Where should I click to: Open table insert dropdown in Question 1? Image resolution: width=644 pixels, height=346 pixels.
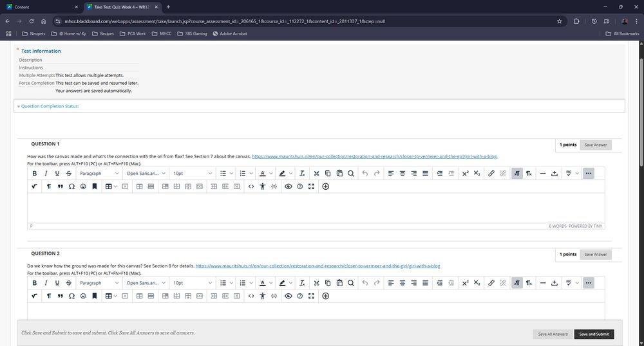(111, 187)
